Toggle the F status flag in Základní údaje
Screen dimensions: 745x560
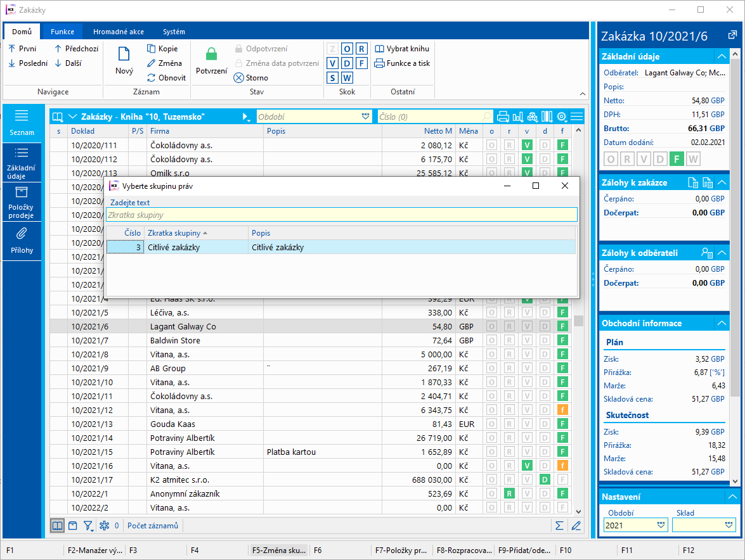(677, 159)
